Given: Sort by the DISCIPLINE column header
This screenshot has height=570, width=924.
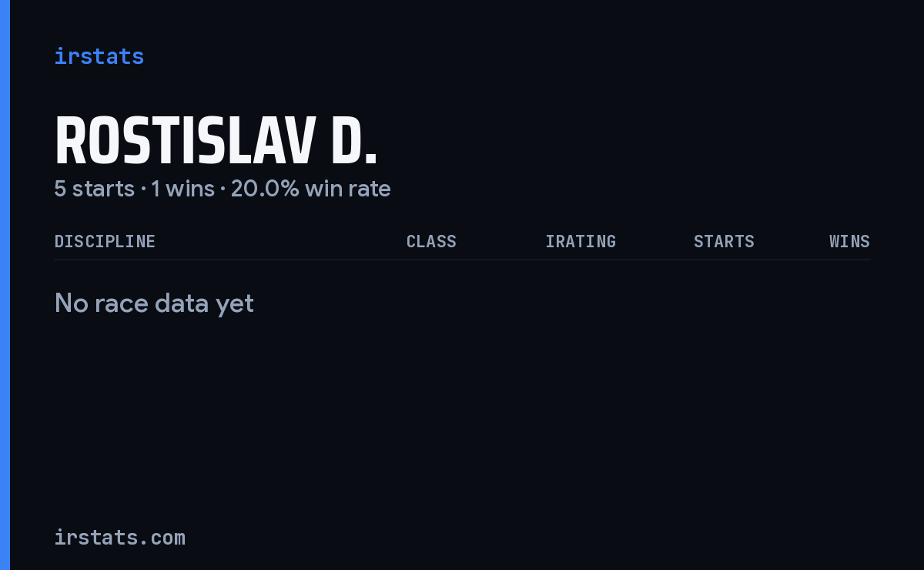Looking at the screenshot, I should point(105,241).
